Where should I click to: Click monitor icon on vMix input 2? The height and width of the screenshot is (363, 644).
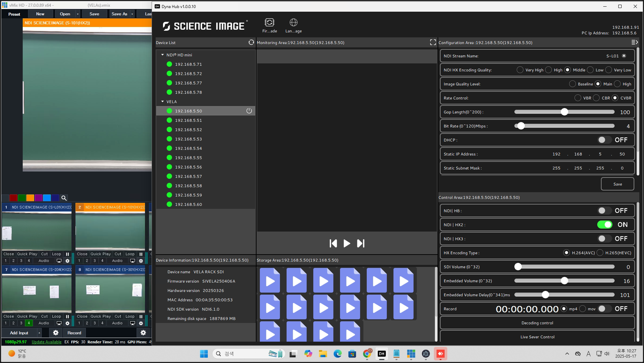[x=133, y=261]
